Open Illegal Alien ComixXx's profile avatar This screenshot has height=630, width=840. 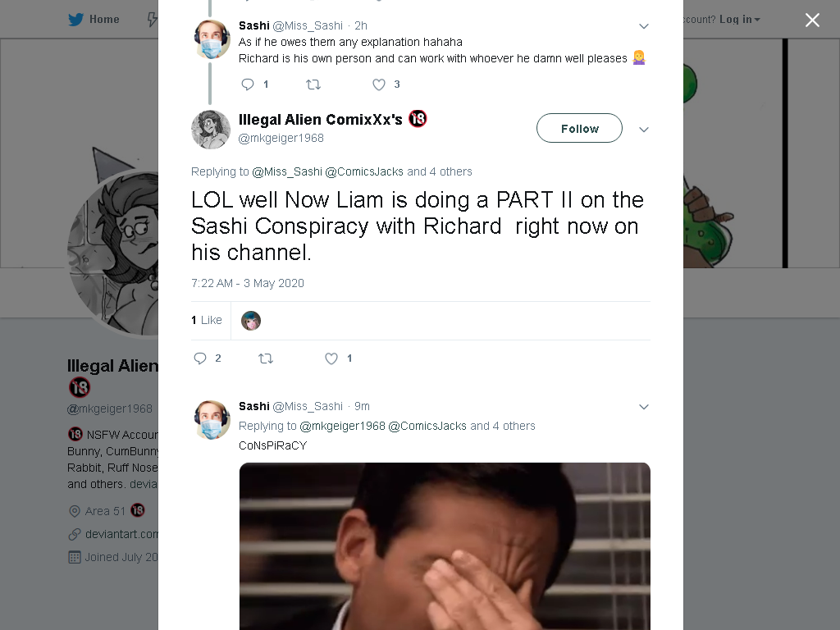[x=211, y=129]
